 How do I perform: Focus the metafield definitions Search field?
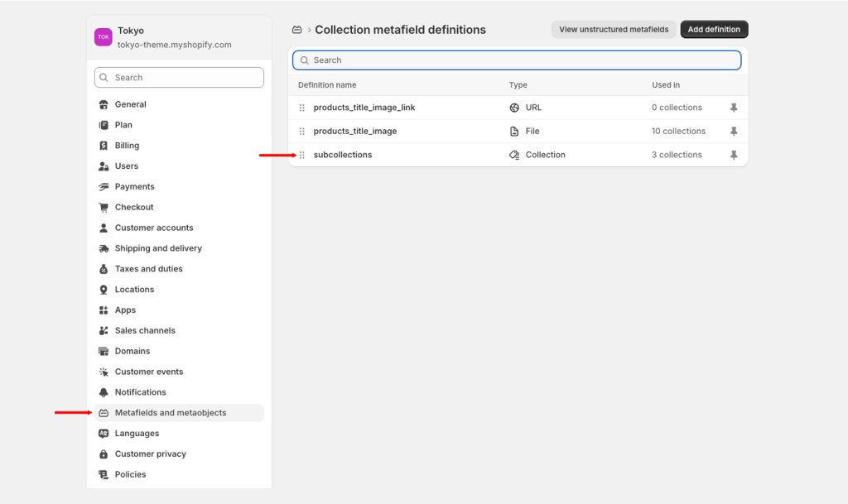pyautogui.click(x=517, y=60)
